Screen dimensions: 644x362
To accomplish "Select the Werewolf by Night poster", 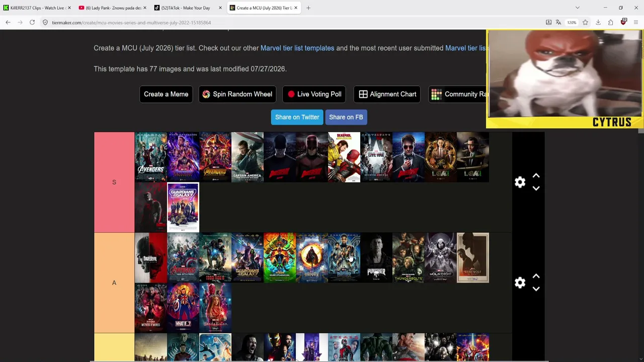I will click(x=473, y=257).
